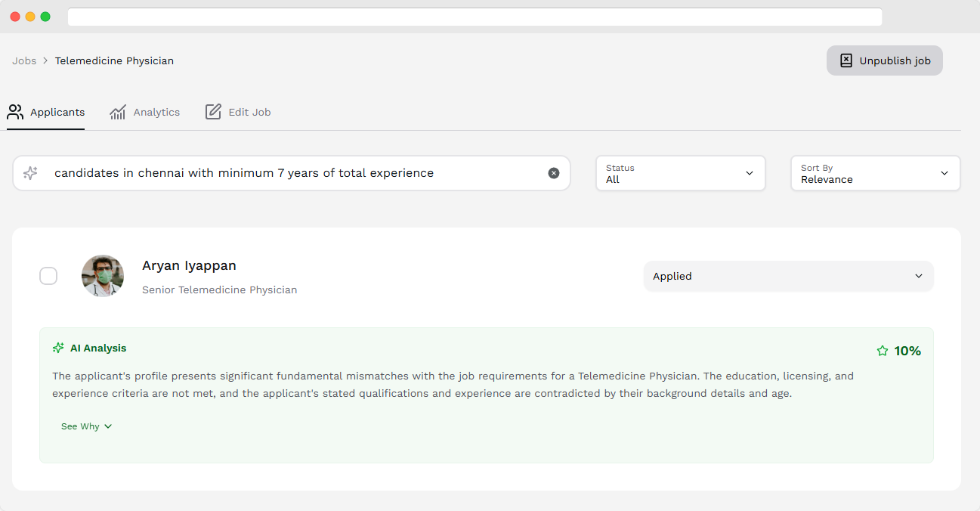Click the star icon beside the 10% match score

click(x=882, y=351)
